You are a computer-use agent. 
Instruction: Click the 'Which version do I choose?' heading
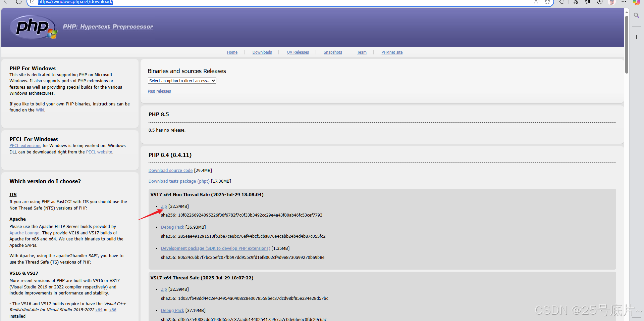[45, 181]
